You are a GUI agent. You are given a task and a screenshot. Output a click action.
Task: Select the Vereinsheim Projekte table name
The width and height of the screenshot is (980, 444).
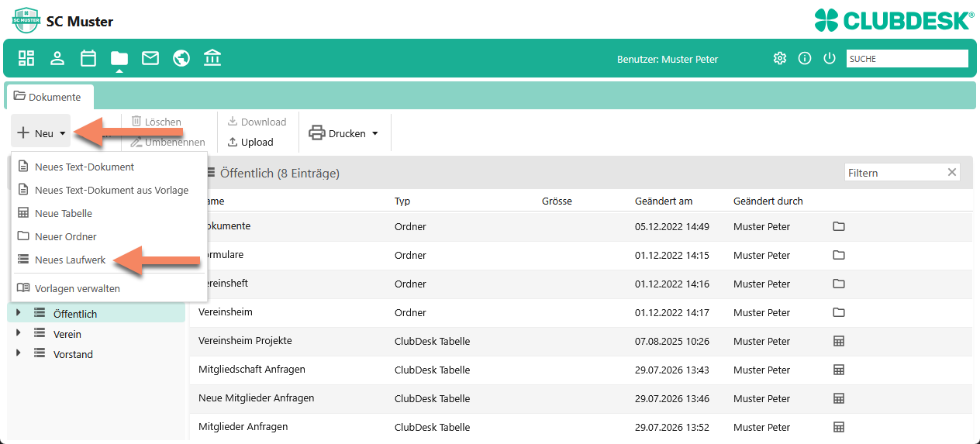click(x=245, y=340)
